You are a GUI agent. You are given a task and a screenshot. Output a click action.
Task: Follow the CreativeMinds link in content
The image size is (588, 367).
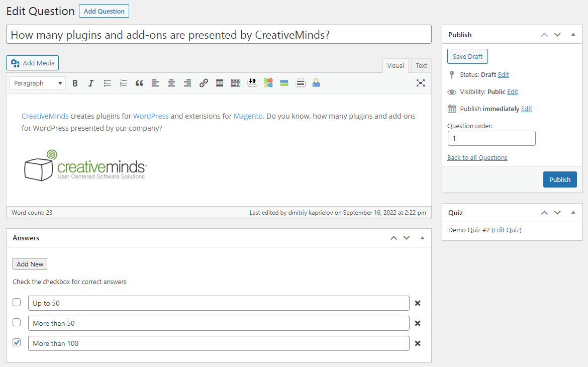45,116
